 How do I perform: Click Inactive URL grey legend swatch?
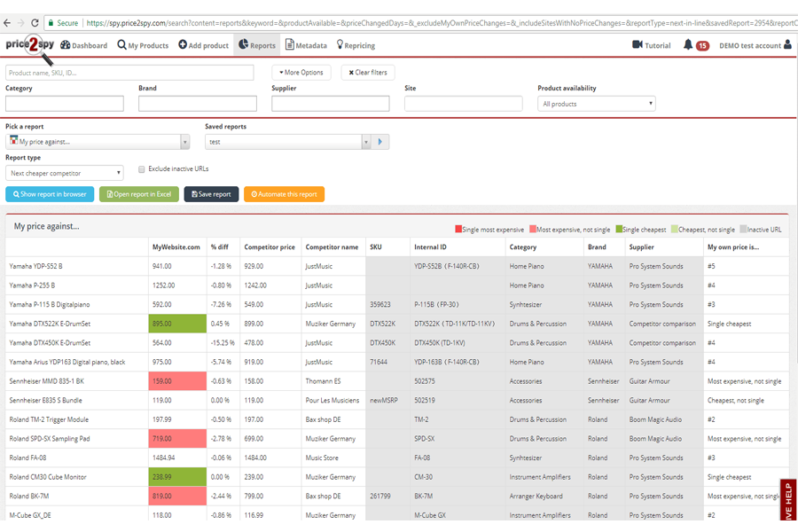coord(743,229)
